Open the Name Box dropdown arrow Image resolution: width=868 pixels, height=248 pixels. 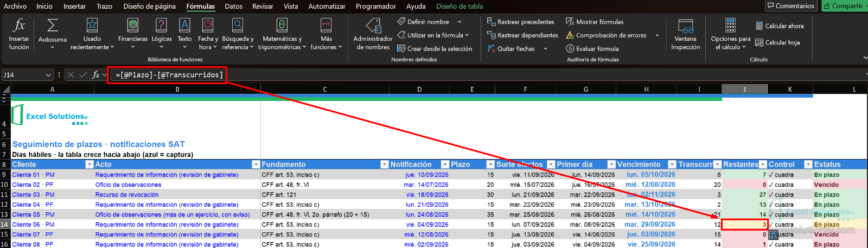(48, 75)
